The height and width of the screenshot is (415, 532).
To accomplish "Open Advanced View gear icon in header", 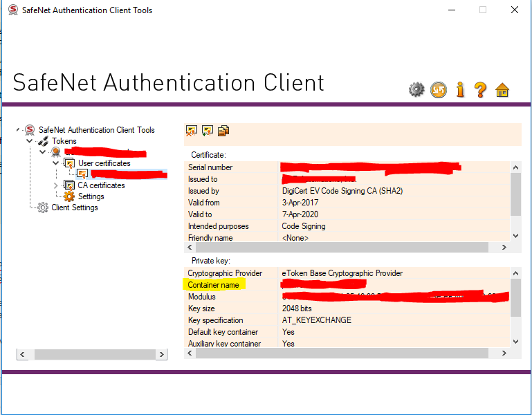I will point(416,90).
